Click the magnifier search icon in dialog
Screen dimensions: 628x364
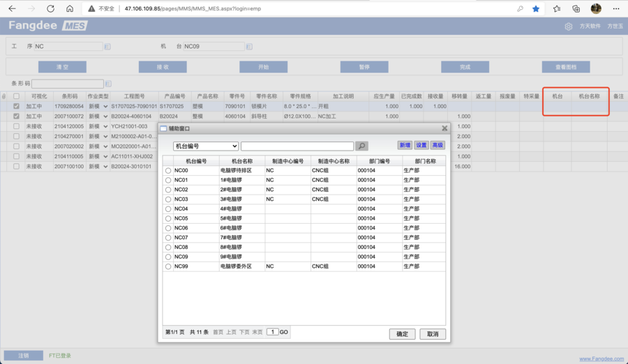click(x=361, y=146)
